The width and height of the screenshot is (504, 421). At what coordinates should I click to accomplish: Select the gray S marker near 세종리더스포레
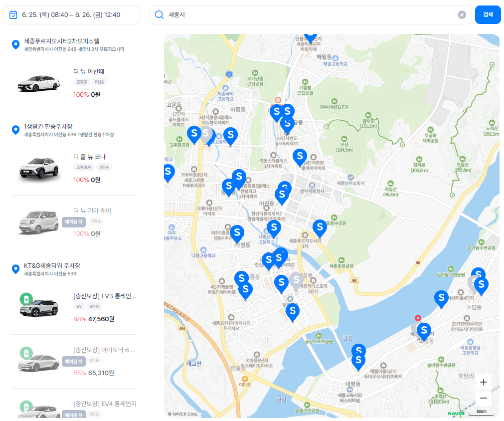click(x=296, y=281)
